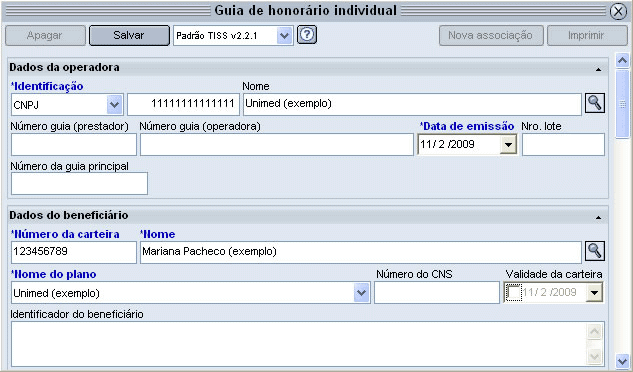Focus the beneficiário Nome field Mariana Pacheco
This screenshot has height=372, width=633.
pos(361,252)
